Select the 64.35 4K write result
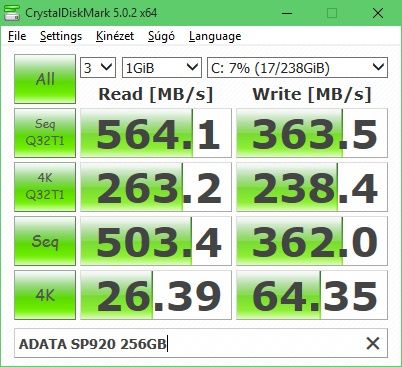This screenshot has width=402, height=367. coord(312,295)
